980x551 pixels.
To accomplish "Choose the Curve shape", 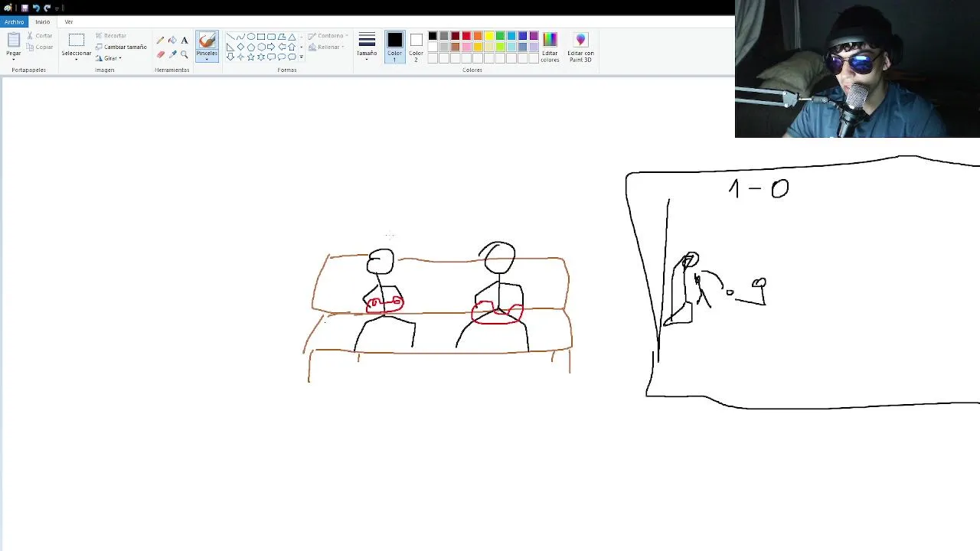I will 240,37.
